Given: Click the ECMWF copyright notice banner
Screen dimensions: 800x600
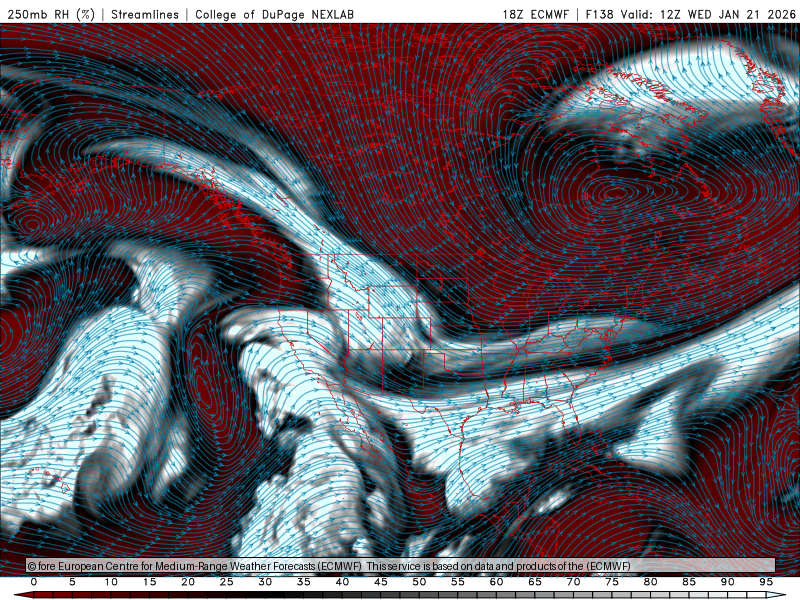Looking at the screenshot, I should tap(401, 566).
